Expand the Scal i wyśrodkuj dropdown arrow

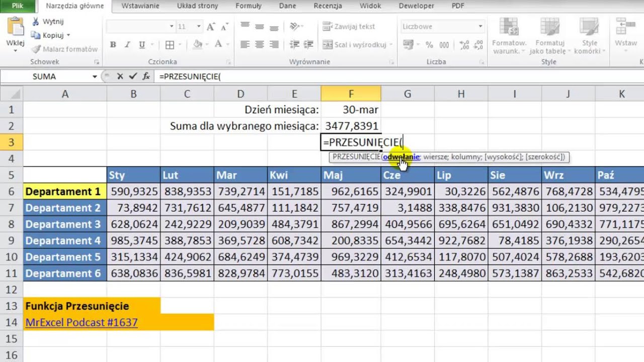[x=390, y=45]
